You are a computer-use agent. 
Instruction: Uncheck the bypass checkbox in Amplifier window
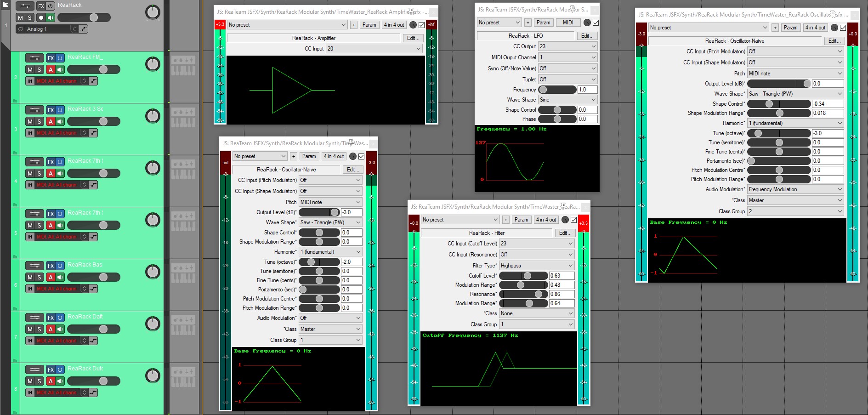[x=421, y=25]
